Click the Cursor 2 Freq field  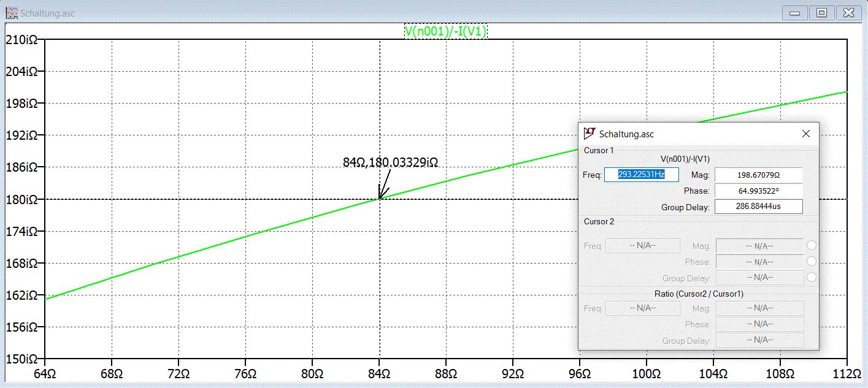click(x=643, y=246)
